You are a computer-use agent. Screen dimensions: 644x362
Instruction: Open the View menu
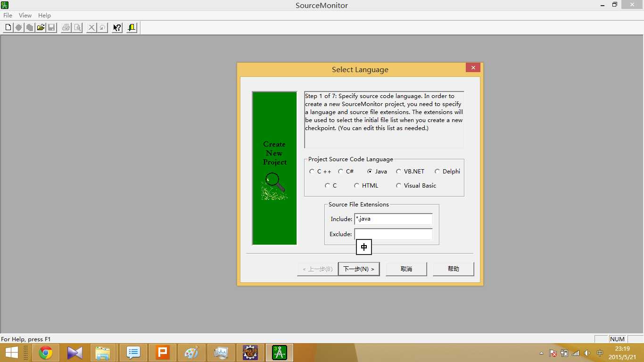[25, 16]
